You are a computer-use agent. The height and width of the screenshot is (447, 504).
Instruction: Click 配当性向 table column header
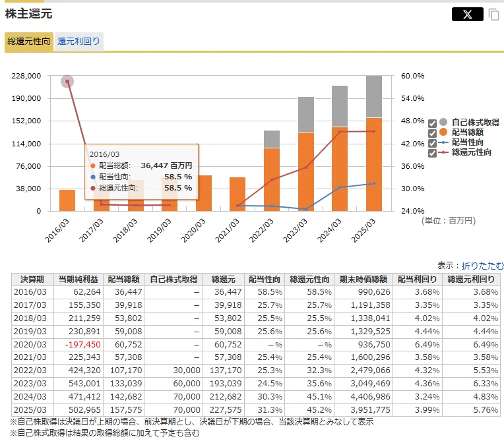(x=265, y=280)
